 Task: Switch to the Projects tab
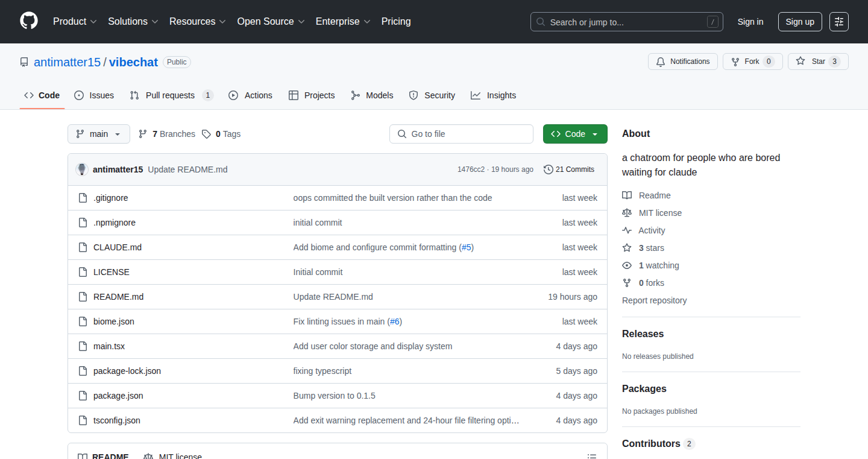pyautogui.click(x=312, y=95)
